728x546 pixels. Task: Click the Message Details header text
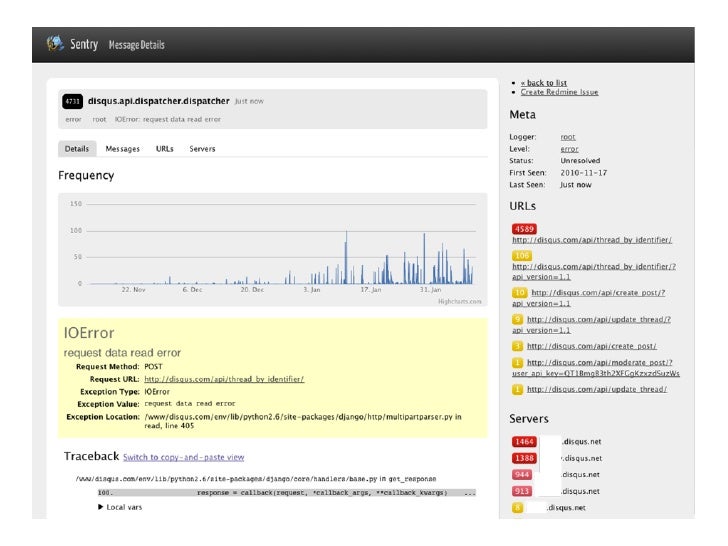tap(136, 45)
